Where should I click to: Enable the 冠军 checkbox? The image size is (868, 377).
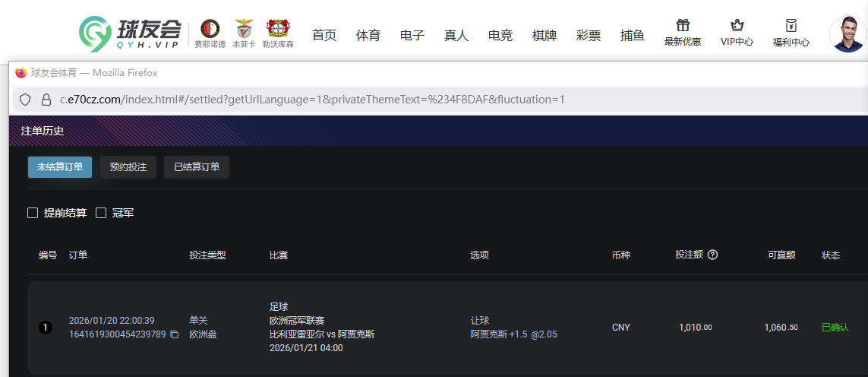pyautogui.click(x=101, y=213)
